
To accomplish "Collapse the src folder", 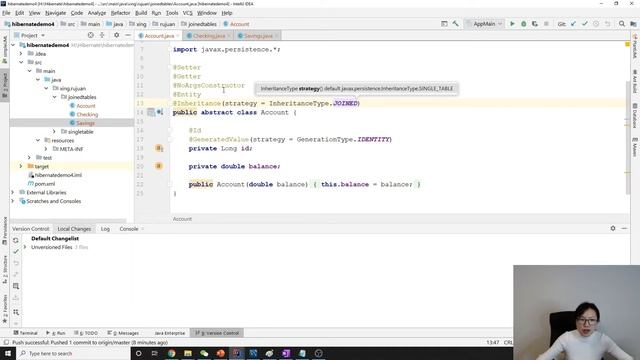I will tap(21, 62).
